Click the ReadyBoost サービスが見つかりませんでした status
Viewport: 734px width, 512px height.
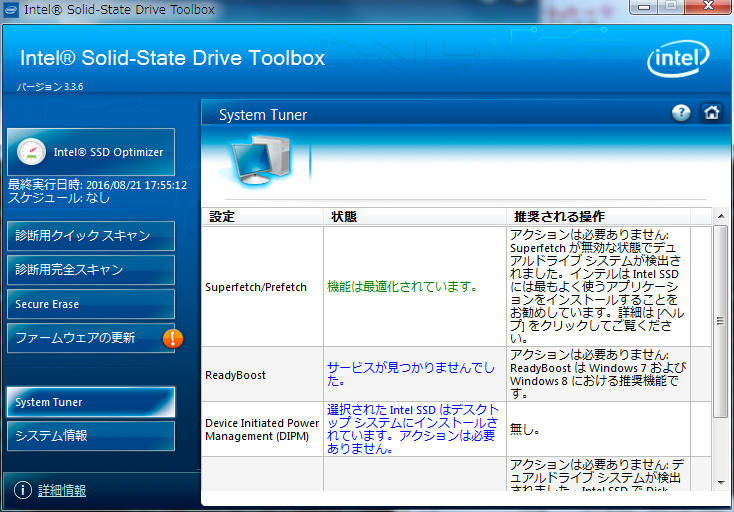pos(411,374)
